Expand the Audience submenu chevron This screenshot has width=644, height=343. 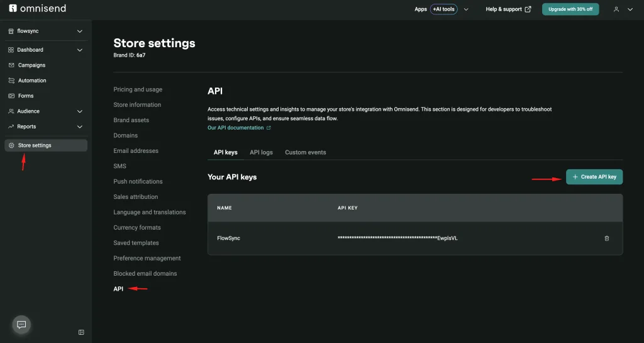[x=80, y=111]
